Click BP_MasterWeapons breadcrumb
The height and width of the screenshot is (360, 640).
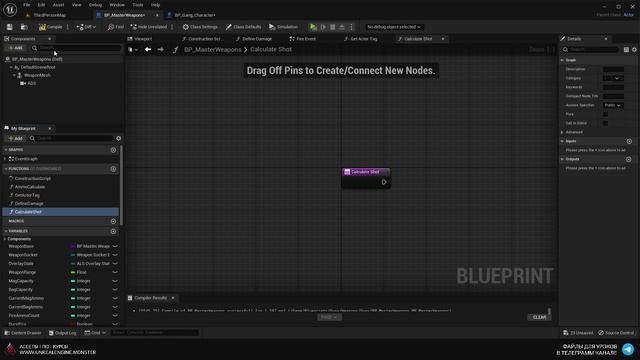coord(213,49)
